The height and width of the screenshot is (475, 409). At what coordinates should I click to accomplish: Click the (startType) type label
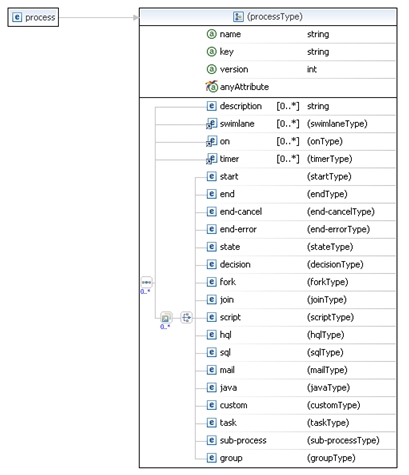coord(329,177)
